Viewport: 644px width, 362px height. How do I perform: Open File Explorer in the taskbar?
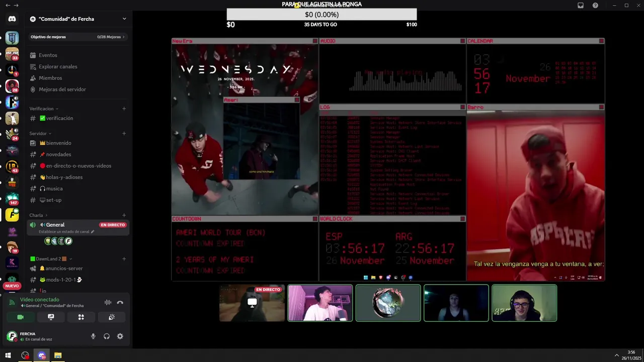[58, 355]
